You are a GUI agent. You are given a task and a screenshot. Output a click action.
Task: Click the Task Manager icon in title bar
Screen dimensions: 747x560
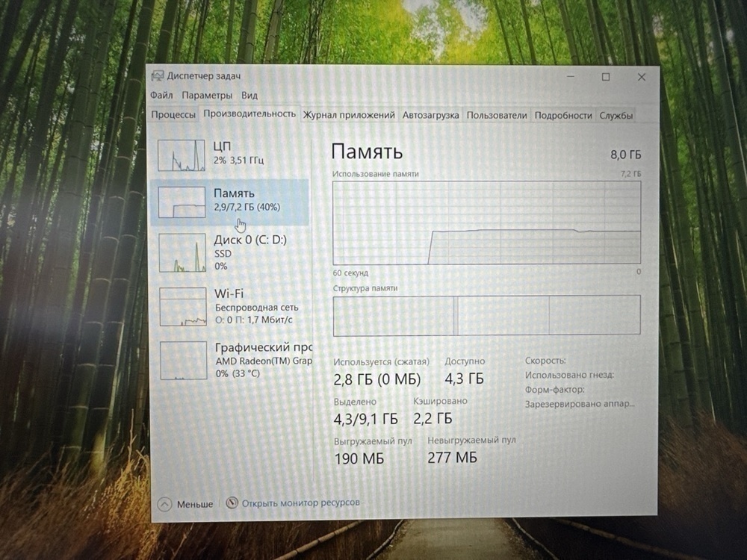pos(158,75)
